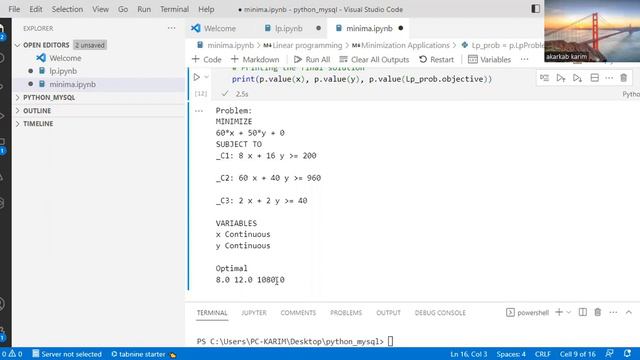The image size is (640, 360).
Task: Open new terminal profile dropdown arrow
Action: pos(569,312)
